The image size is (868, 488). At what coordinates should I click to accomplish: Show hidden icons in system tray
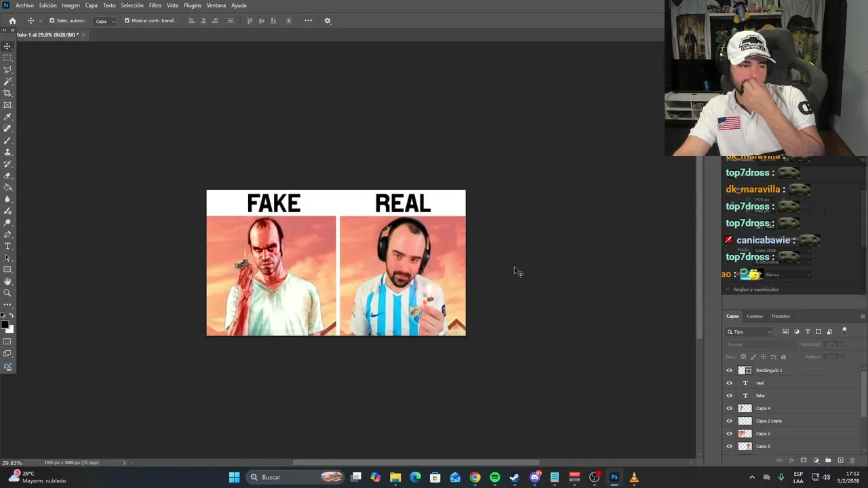tap(751, 477)
